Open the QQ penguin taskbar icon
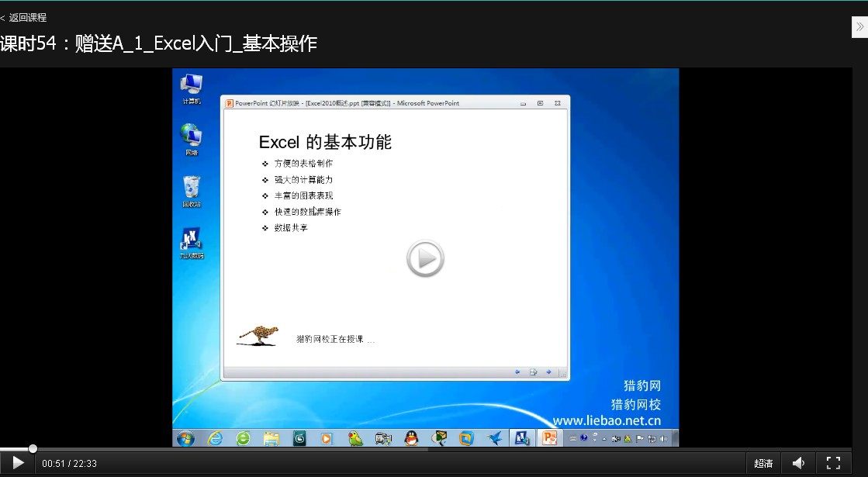Image resolution: width=868 pixels, height=477 pixels. [411, 439]
